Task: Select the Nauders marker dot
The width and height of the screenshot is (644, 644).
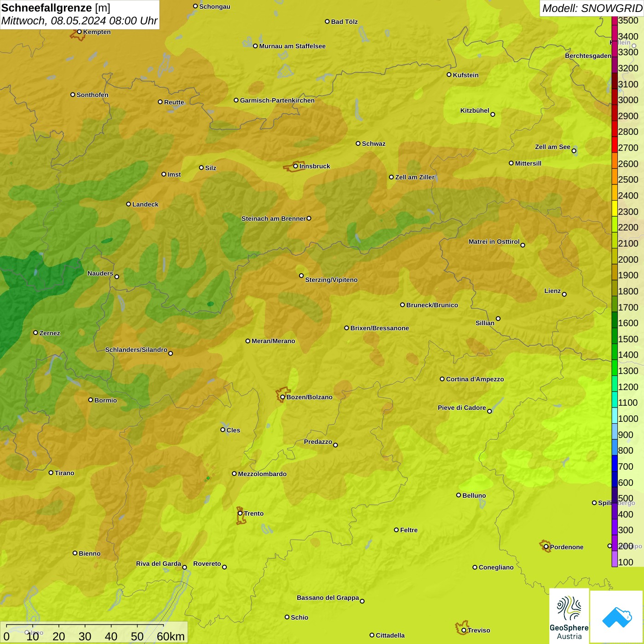Action: (x=117, y=276)
